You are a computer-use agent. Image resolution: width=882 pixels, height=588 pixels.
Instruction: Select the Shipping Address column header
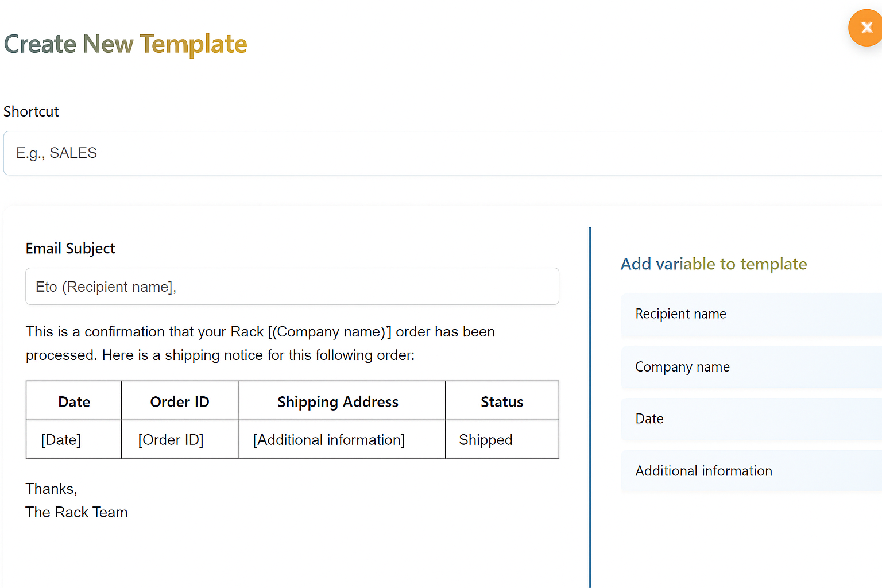(338, 401)
